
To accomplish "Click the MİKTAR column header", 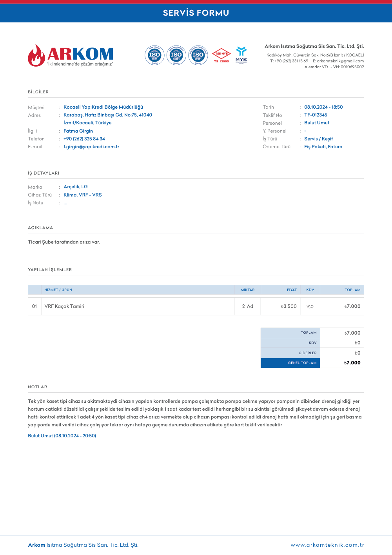I will pyautogui.click(x=248, y=290).
